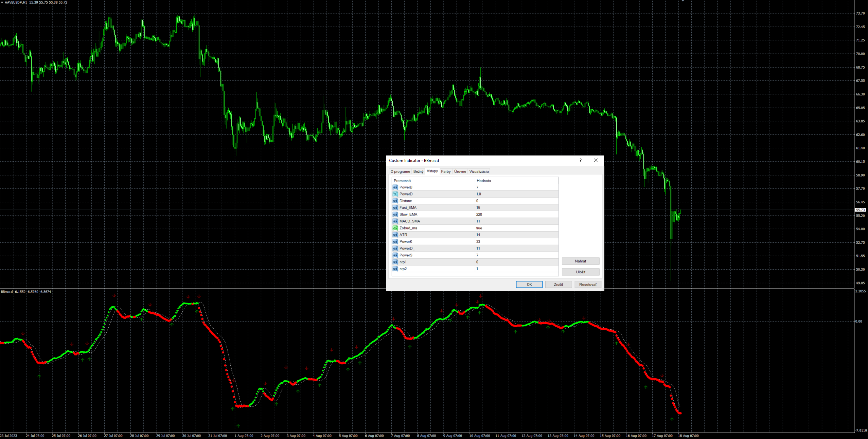Open the Úrovne tab
Viewport: 868px width, 439px height.
coord(460,171)
